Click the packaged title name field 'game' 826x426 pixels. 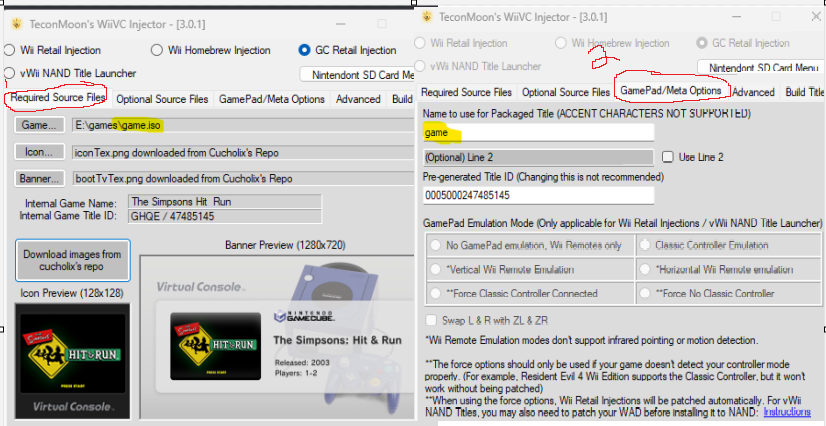coord(538,133)
